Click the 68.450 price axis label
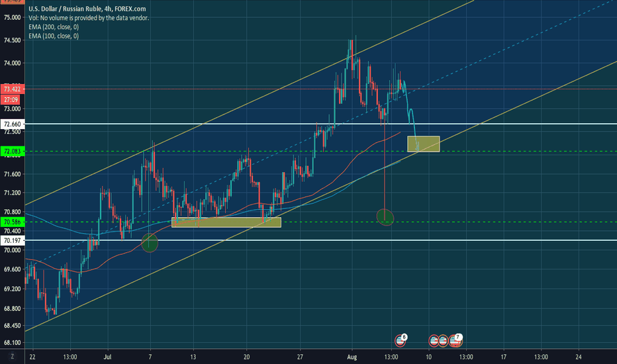The width and height of the screenshot is (617, 364). point(12,326)
